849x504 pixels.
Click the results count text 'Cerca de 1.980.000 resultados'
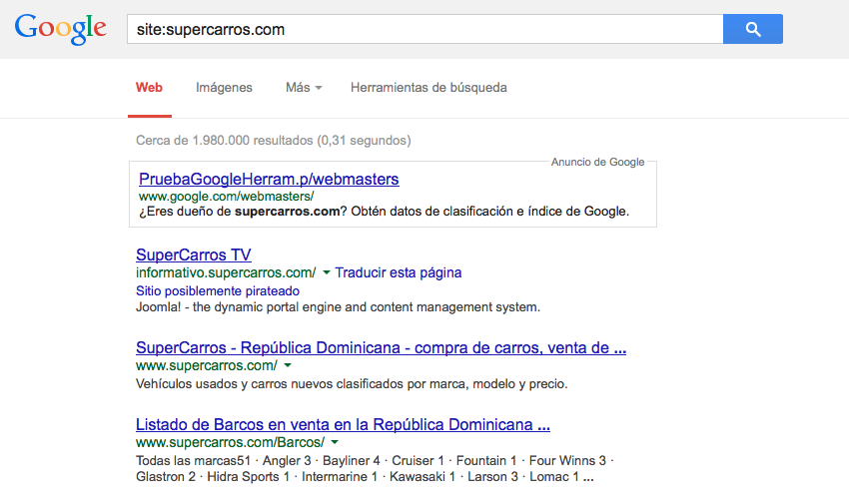[x=224, y=141]
